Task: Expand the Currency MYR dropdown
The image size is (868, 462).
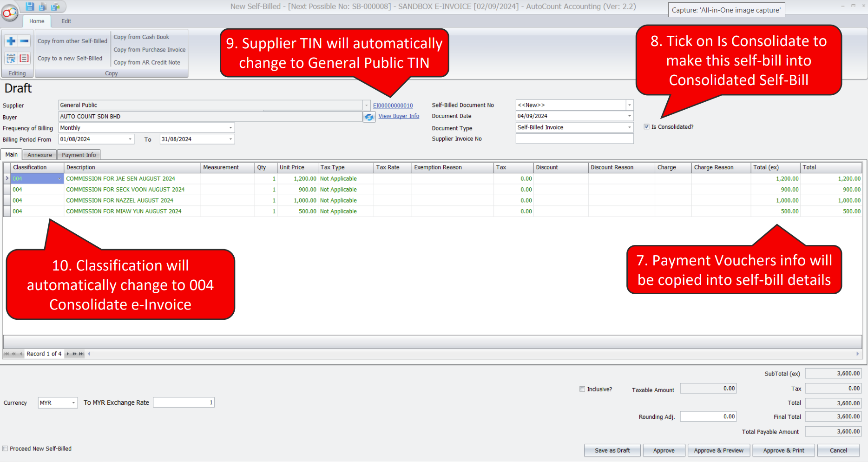Action: tap(73, 403)
